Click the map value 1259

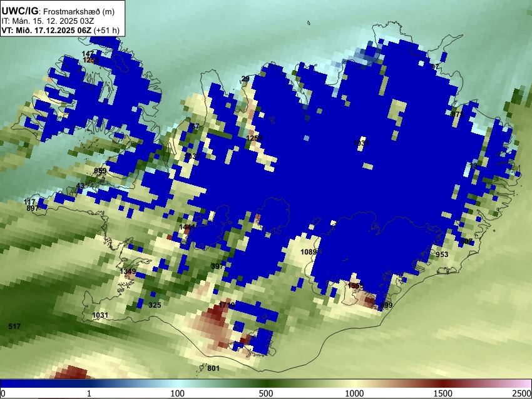coord(254,138)
